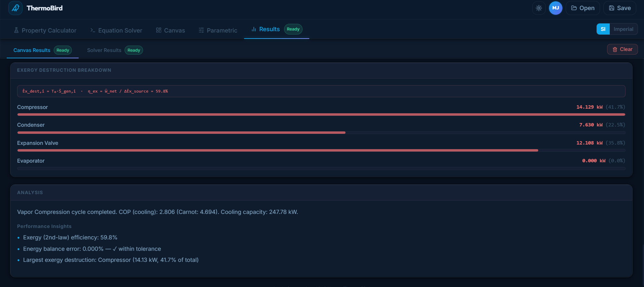
Task: Click the 'Largest exergy destruction: Compressor' insight
Action: pyautogui.click(x=111, y=260)
